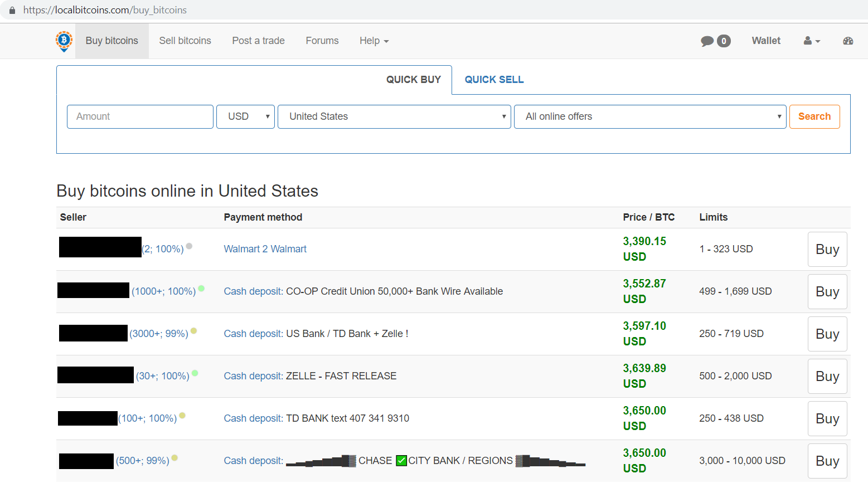The height and width of the screenshot is (488, 868).
Task: Click the Buy bitcoins online in United States heading
Action: pyautogui.click(x=187, y=191)
